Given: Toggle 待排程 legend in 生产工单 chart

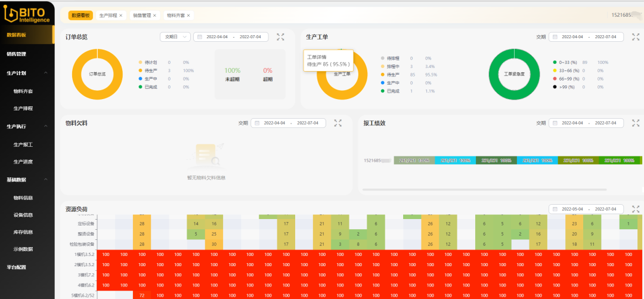Looking at the screenshot, I should pyautogui.click(x=391, y=58).
